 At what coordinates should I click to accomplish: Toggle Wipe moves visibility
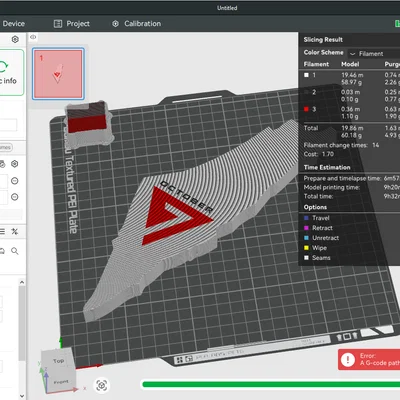pos(306,248)
